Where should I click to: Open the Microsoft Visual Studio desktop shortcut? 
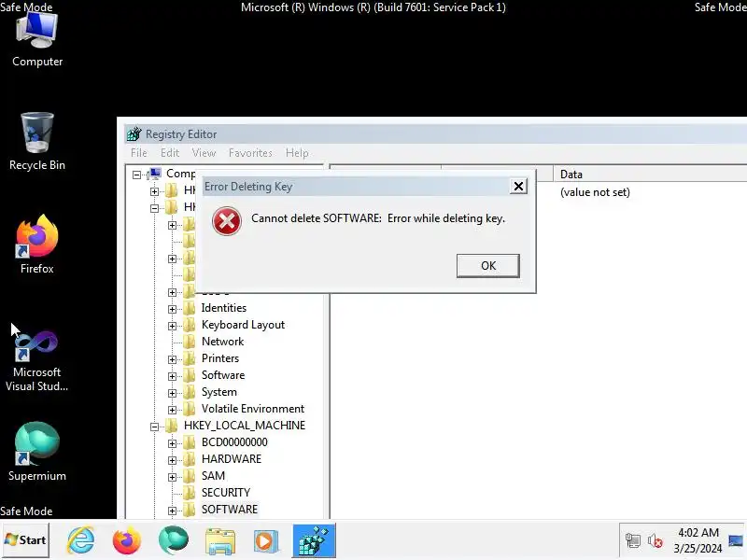(37, 360)
